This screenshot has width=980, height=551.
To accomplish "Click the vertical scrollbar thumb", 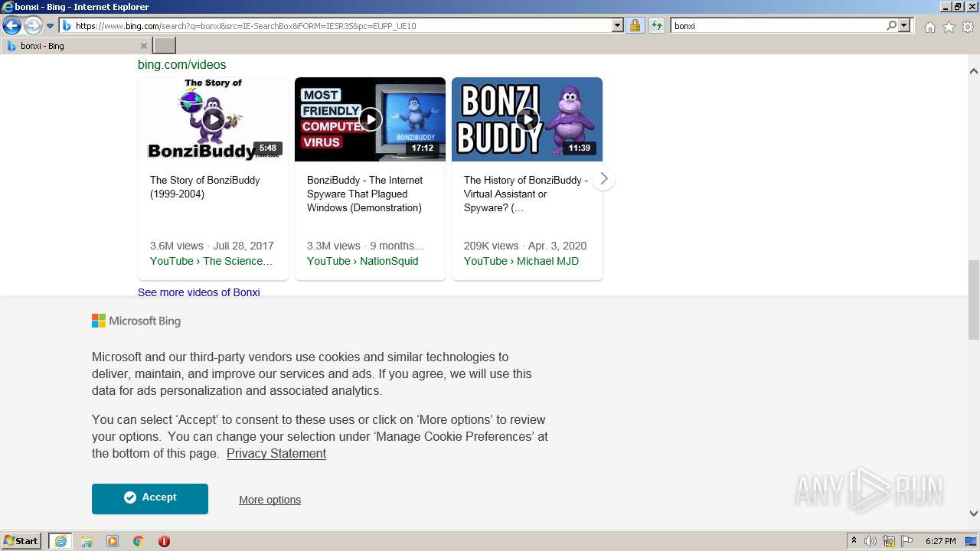I will 974,299.
